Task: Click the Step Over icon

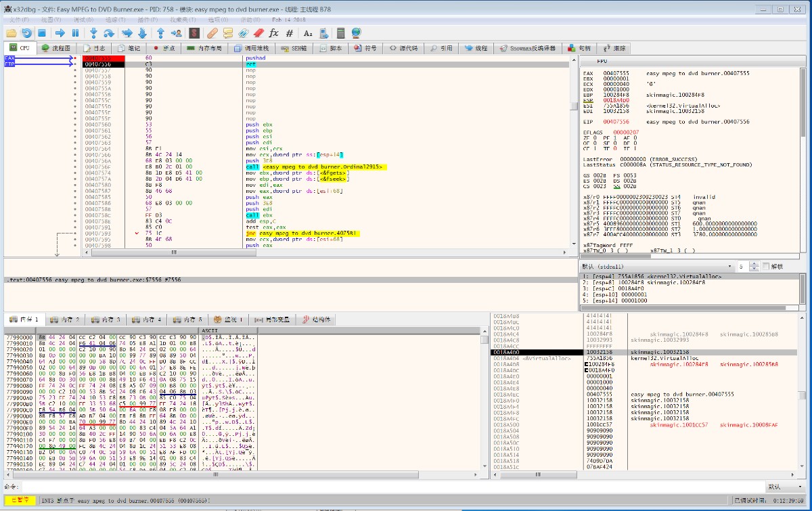Action: [x=109, y=32]
